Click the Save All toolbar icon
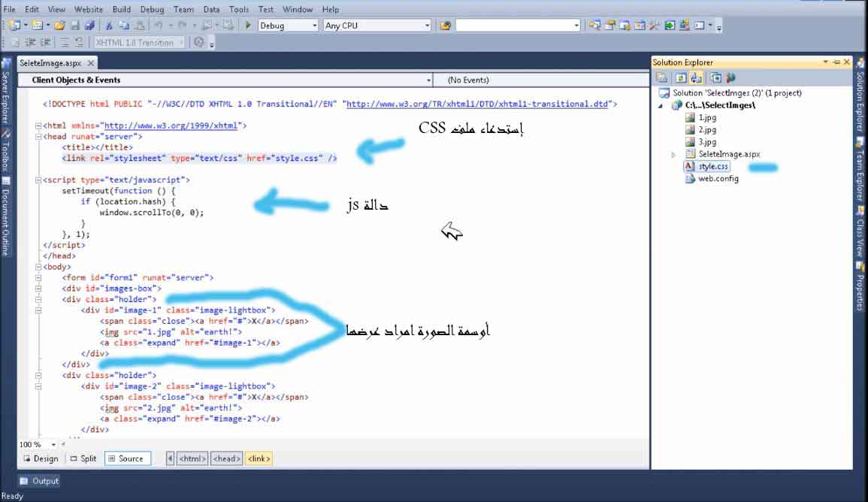The height and width of the screenshot is (502, 868). [x=89, y=26]
